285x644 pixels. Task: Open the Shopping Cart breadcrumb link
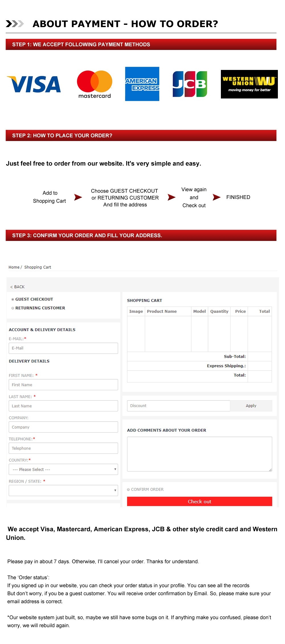coord(38,267)
